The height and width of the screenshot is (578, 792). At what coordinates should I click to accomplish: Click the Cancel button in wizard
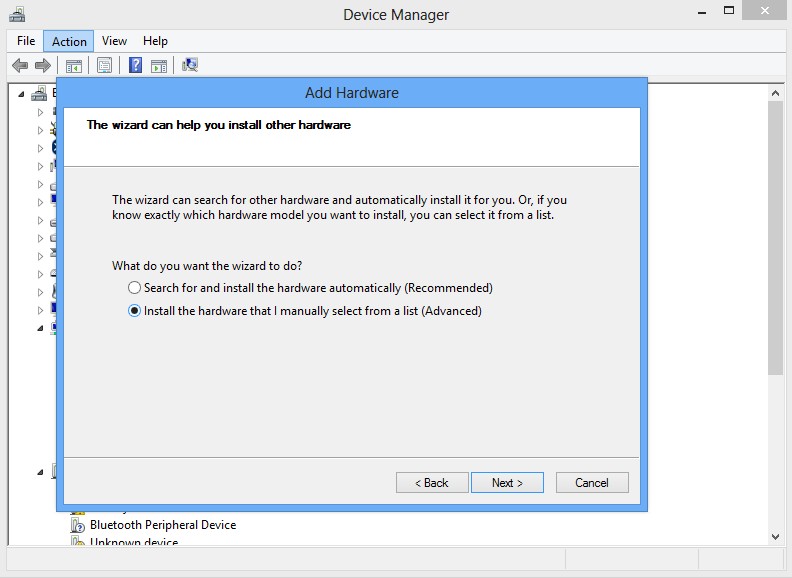coord(592,483)
